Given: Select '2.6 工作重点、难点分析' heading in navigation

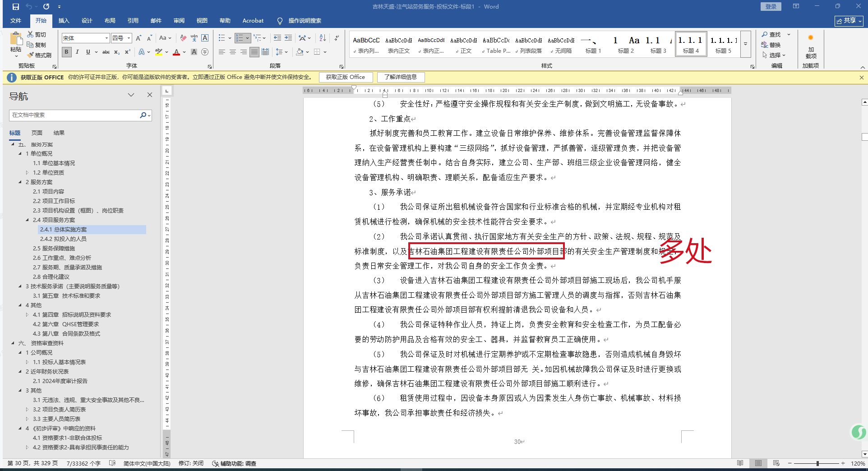Looking at the screenshot, I should (62, 258).
